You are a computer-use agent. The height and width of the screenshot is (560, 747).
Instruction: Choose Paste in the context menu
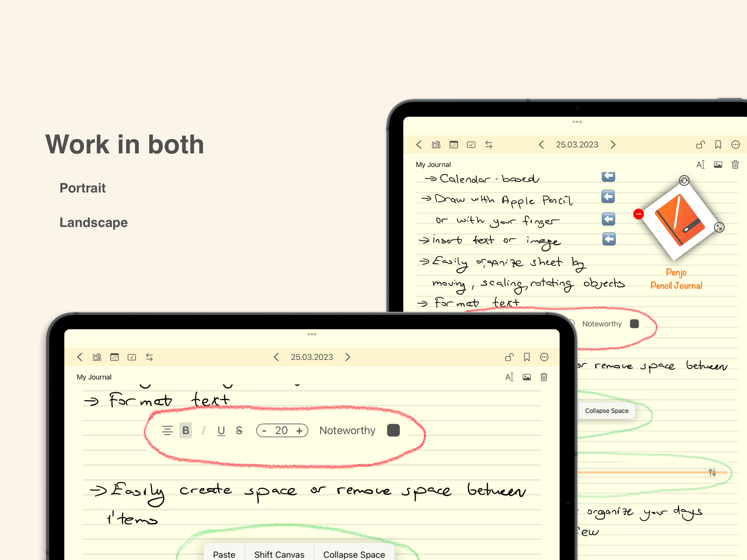coord(224,554)
